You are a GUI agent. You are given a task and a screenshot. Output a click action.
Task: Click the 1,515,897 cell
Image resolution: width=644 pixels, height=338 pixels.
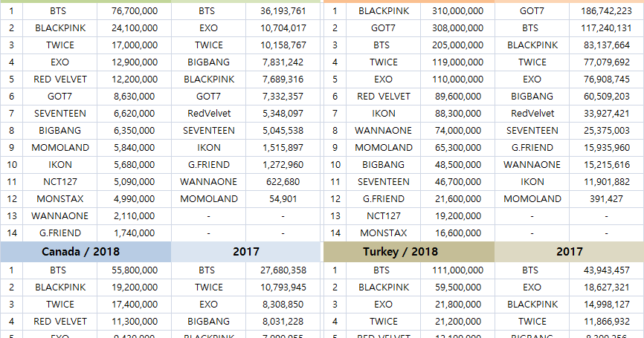pos(283,148)
